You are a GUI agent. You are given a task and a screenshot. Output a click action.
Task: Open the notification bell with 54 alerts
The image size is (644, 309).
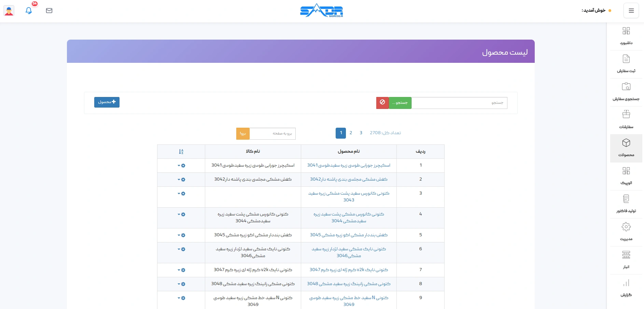pos(29,10)
